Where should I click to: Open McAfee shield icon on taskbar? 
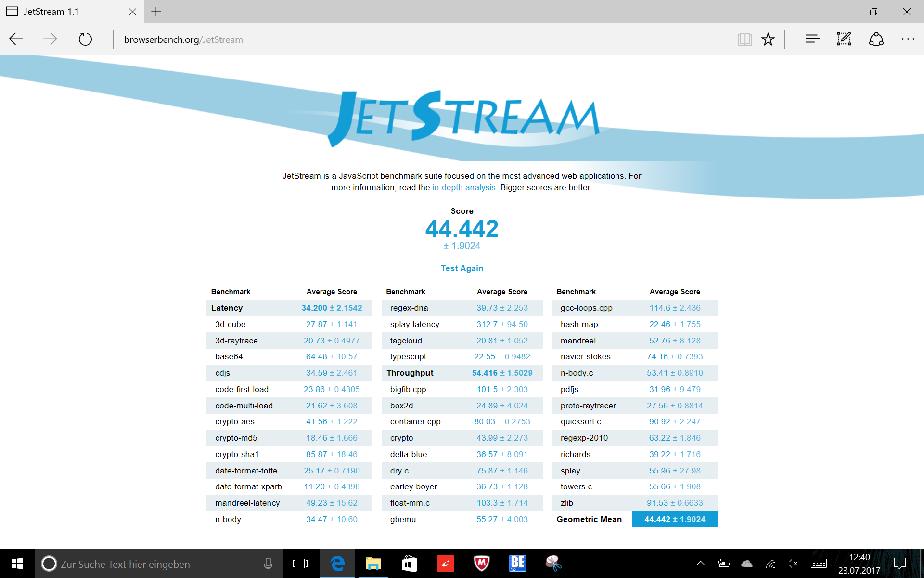(x=481, y=564)
